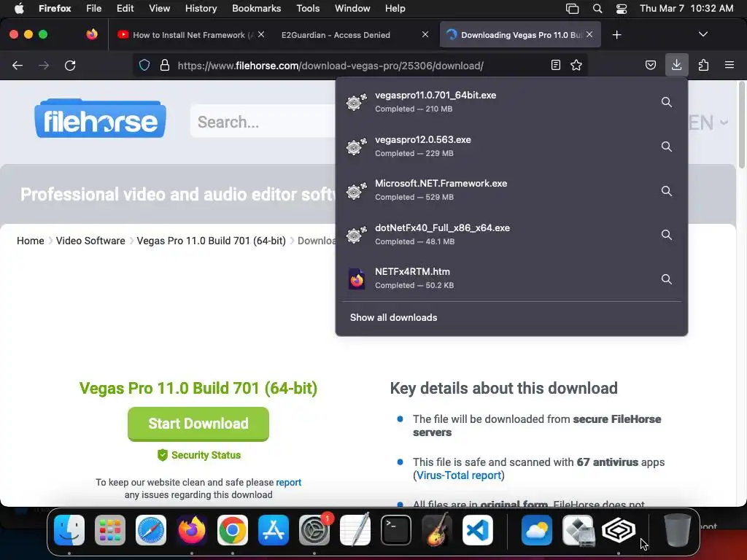Open the Video Software breadcrumb
Screen dimensions: 747x560
tap(90, 241)
